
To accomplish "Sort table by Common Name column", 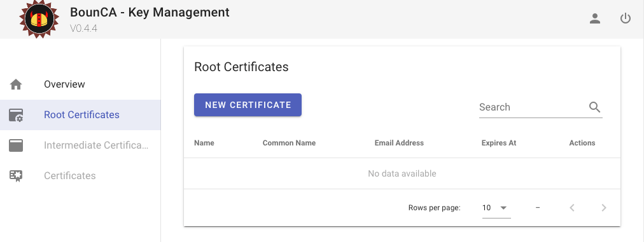I will [289, 143].
